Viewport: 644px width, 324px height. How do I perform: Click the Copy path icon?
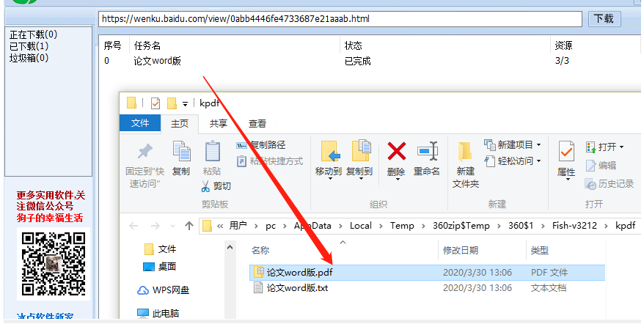click(241, 145)
